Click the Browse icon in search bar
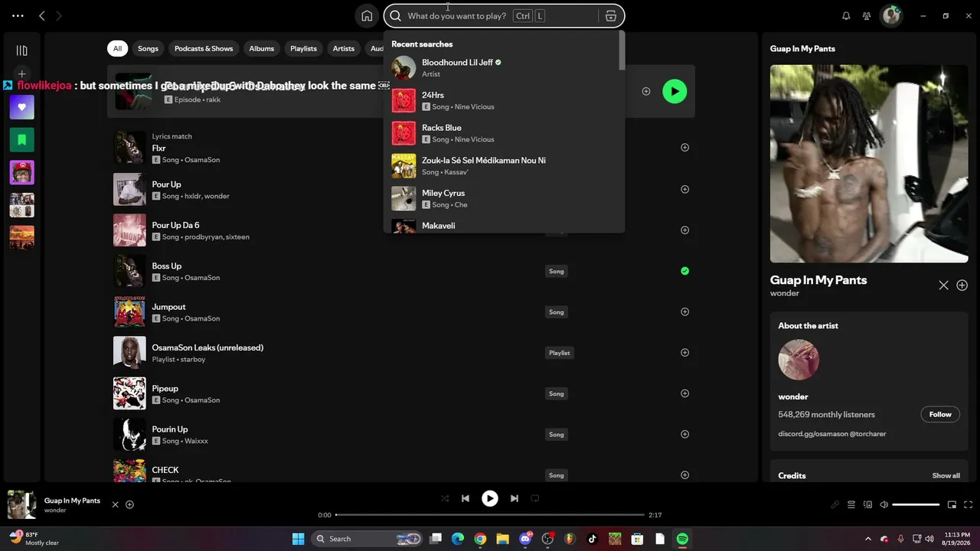 click(610, 16)
